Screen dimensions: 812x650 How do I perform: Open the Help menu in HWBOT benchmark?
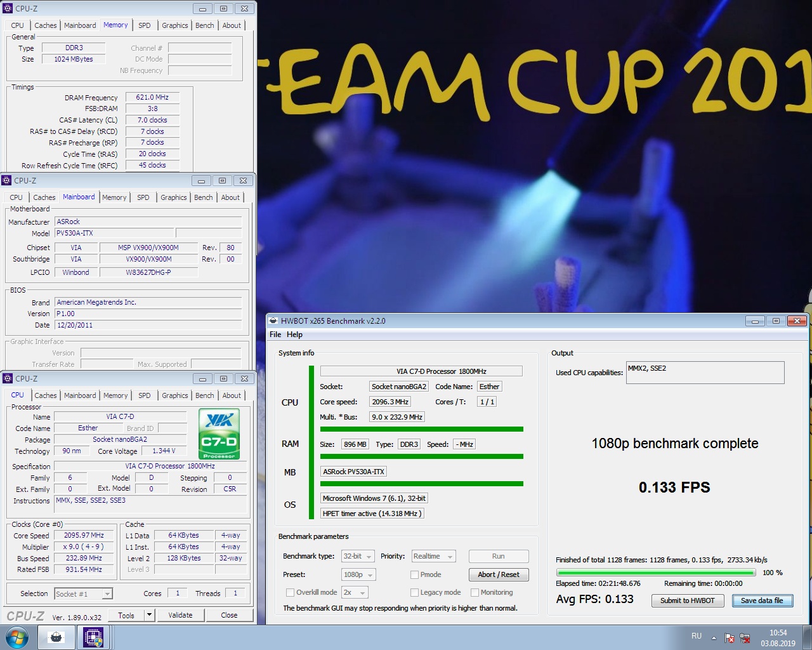(x=294, y=335)
